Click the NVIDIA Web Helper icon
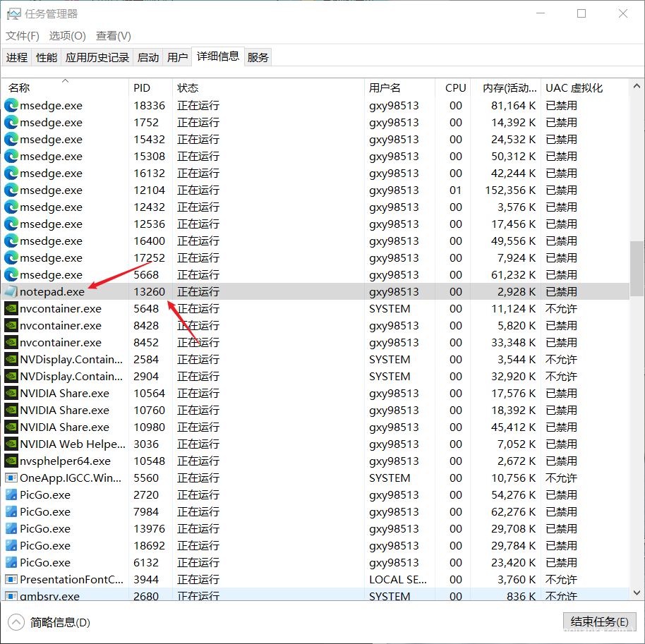The image size is (645, 644). tap(11, 444)
